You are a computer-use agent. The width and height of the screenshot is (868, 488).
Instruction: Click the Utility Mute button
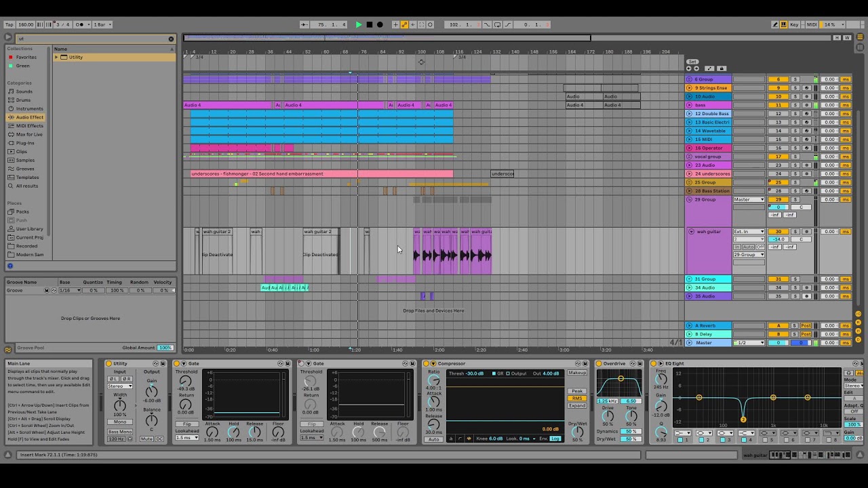[147, 439]
